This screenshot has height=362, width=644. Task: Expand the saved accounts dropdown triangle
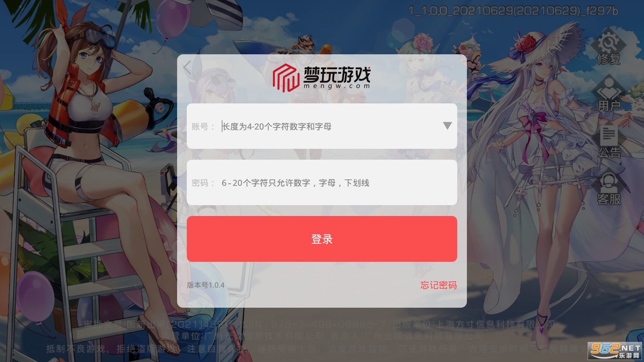[447, 126]
